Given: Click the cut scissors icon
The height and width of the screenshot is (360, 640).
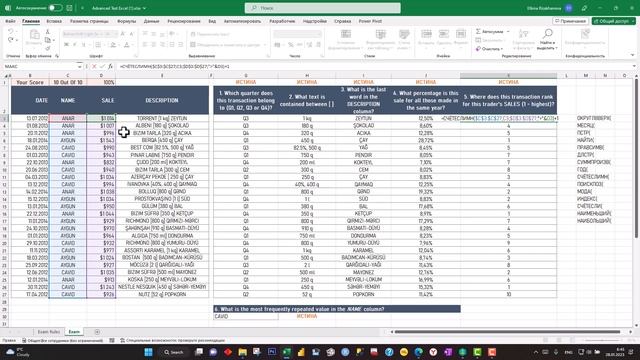Looking at the screenshot, I should pyautogui.click(x=48, y=32).
